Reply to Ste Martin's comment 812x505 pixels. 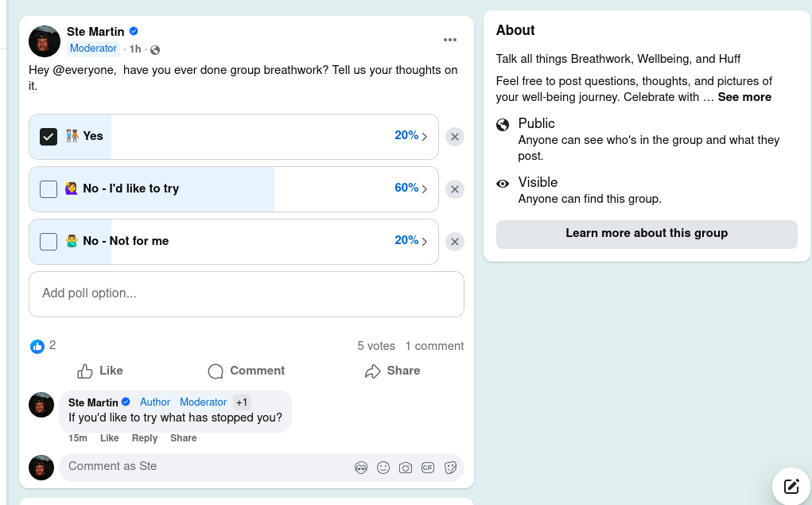point(145,438)
